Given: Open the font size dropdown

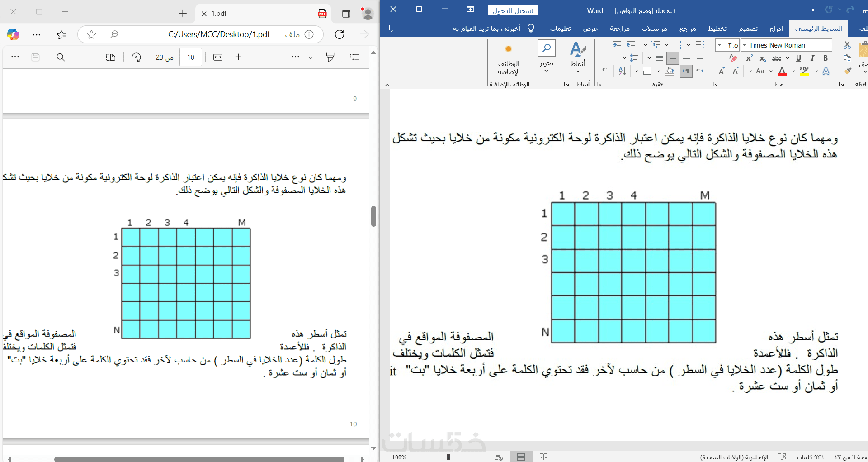Looking at the screenshot, I should pos(719,45).
